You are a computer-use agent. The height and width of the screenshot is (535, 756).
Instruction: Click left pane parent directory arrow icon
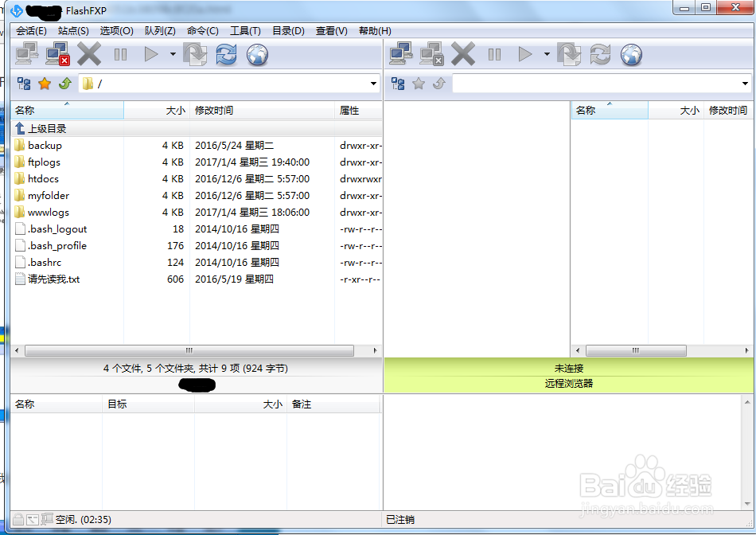(65, 84)
